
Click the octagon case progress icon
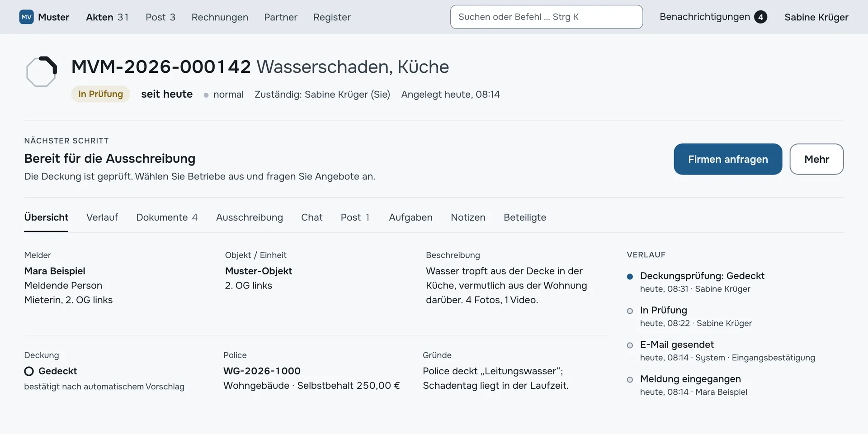pos(42,71)
